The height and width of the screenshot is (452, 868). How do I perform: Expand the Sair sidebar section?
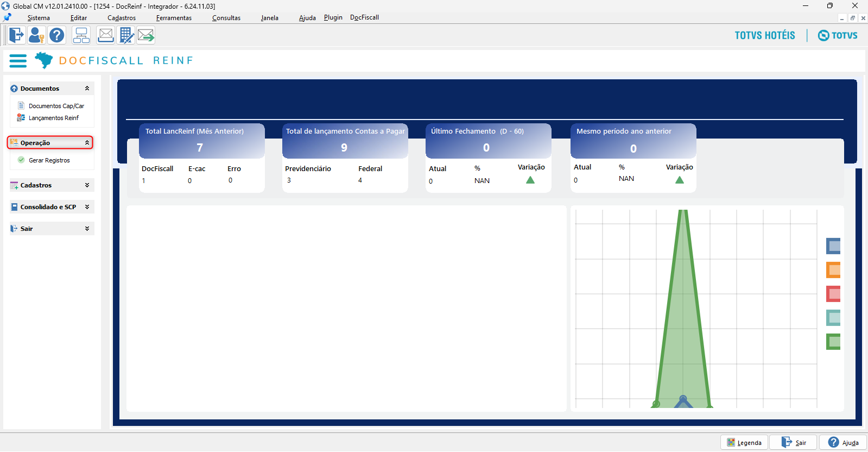pos(87,229)
